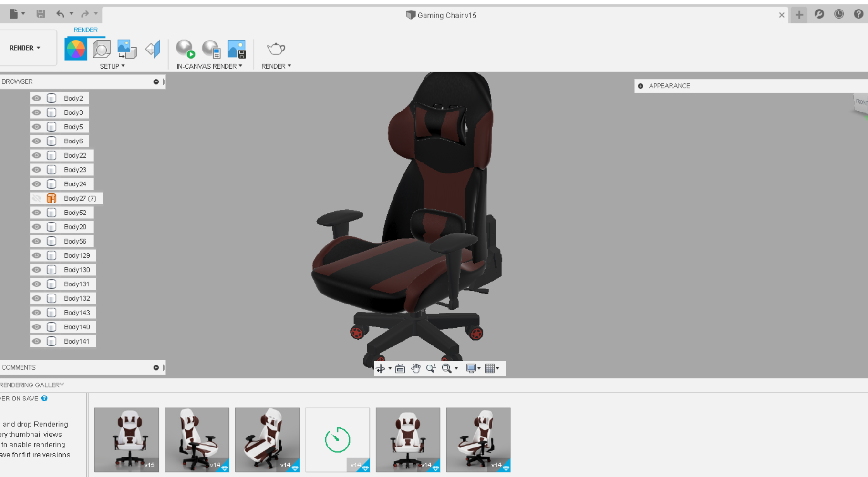868x477 pixels.
Task: Select Body24 in the browser tree
Action: coord(75,184)
